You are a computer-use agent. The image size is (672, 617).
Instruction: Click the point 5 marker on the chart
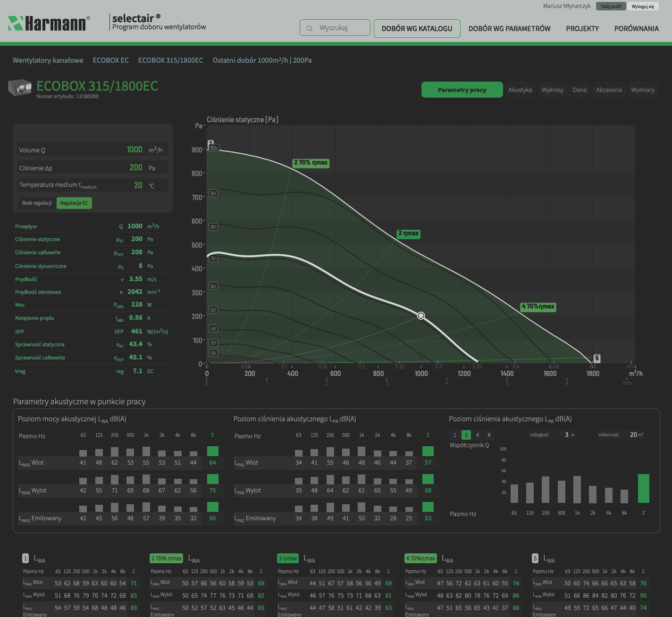point(597,359)
